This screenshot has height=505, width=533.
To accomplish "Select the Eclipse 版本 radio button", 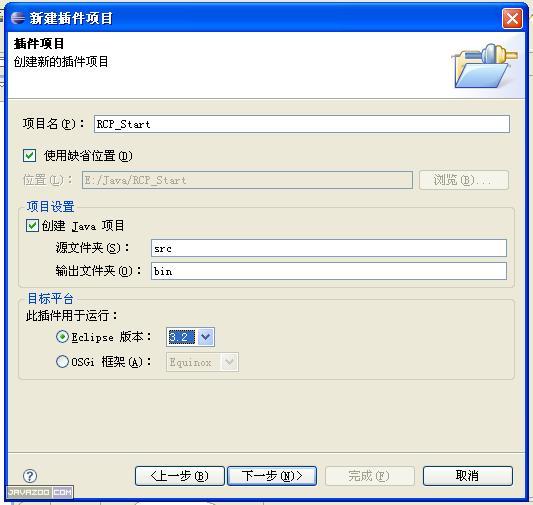I will (62, 337).
